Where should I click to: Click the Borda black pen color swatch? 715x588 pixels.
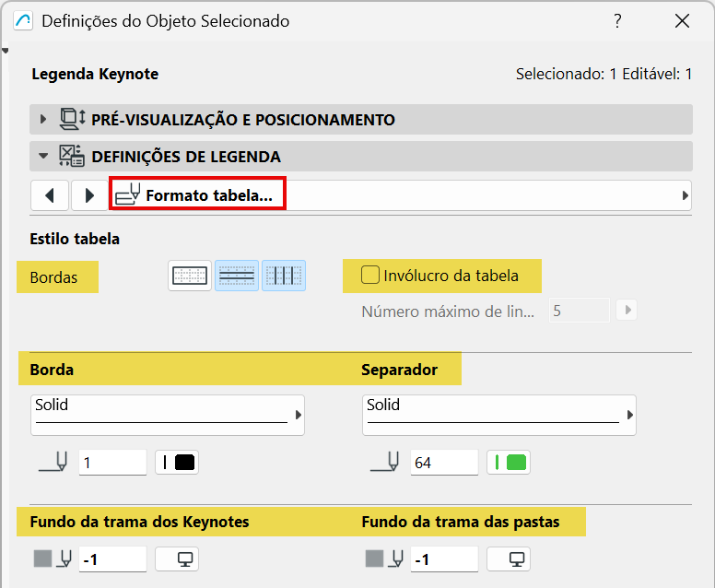point(177,463)
